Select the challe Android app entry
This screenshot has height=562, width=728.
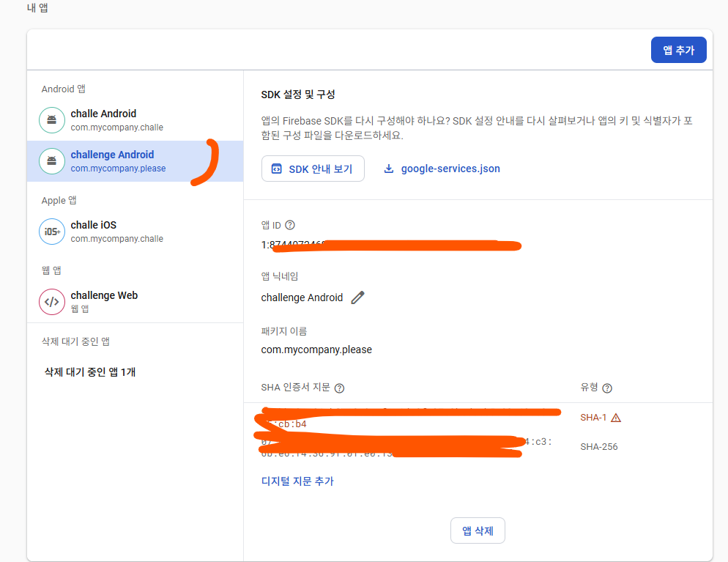tap(135, 120)
